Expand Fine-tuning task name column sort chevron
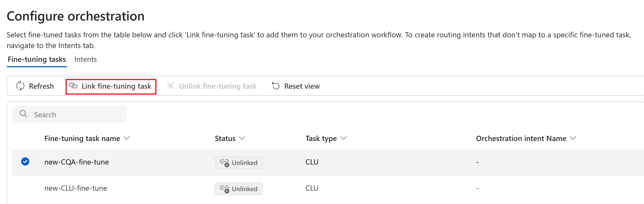Viewport: 644px width, 204px height. (127, 138)
